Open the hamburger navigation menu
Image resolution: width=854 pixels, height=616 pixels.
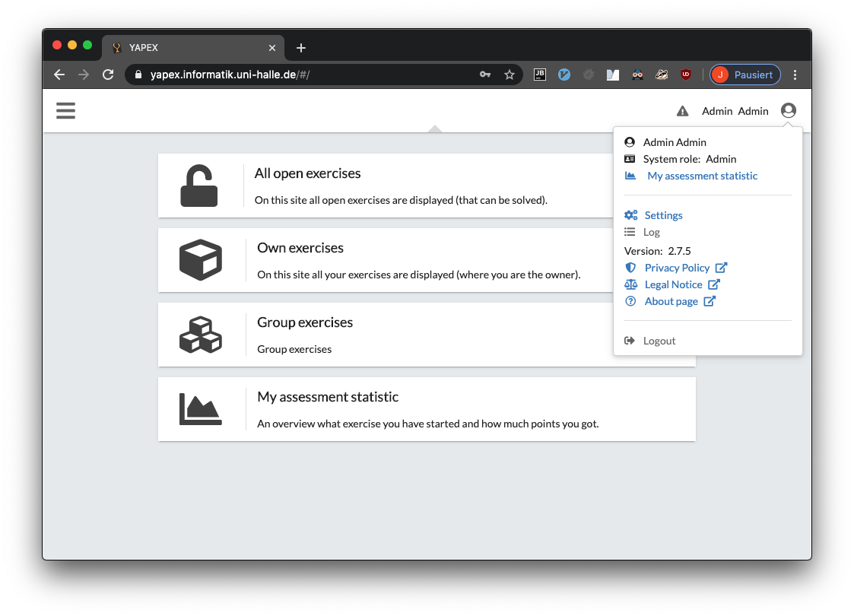pos(66,111)
